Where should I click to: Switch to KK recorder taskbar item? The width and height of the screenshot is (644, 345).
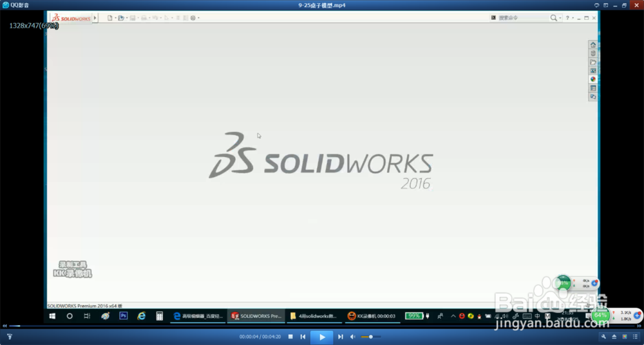click(x=372, y=316)
